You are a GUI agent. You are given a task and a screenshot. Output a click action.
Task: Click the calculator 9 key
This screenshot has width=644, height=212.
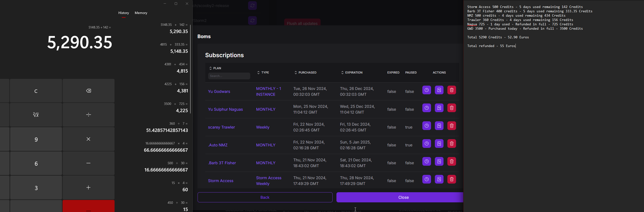(x=36, y=139)
